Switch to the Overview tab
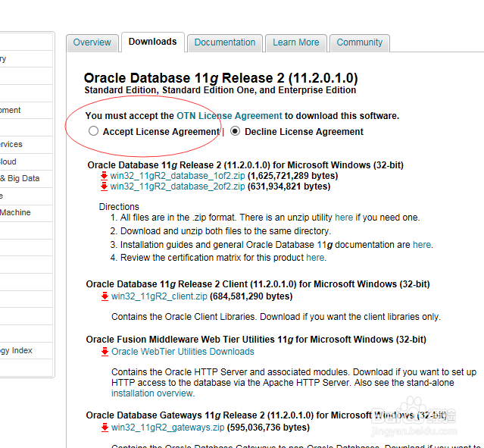This screenshot has width=484, height=448. (92, 42)
